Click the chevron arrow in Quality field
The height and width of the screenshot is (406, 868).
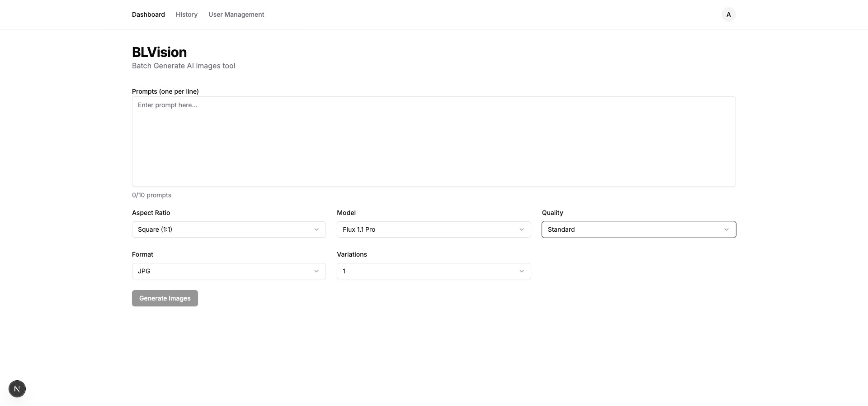click(x=726, y=229)
